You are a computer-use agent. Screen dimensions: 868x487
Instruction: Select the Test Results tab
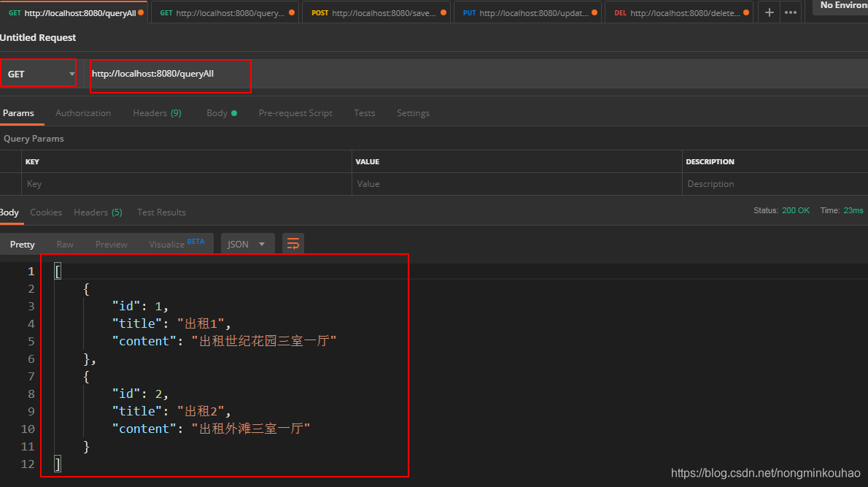[161, 212]
